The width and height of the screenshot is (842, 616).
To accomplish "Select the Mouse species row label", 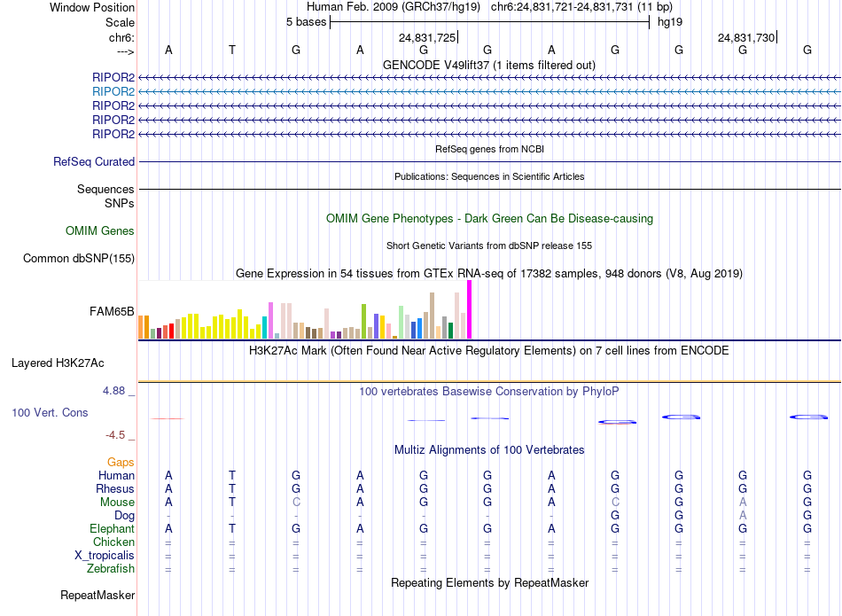I will tap(117, 503).
